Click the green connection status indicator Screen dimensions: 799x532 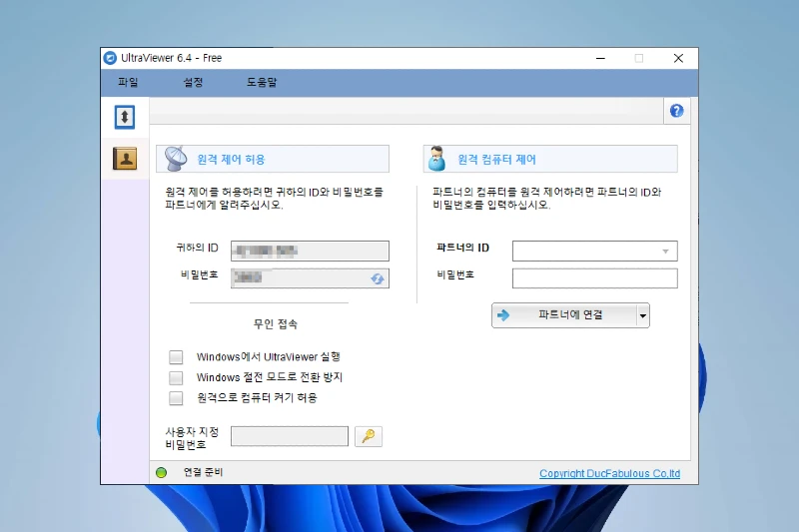pyautogui.click(x=161, y=472)
